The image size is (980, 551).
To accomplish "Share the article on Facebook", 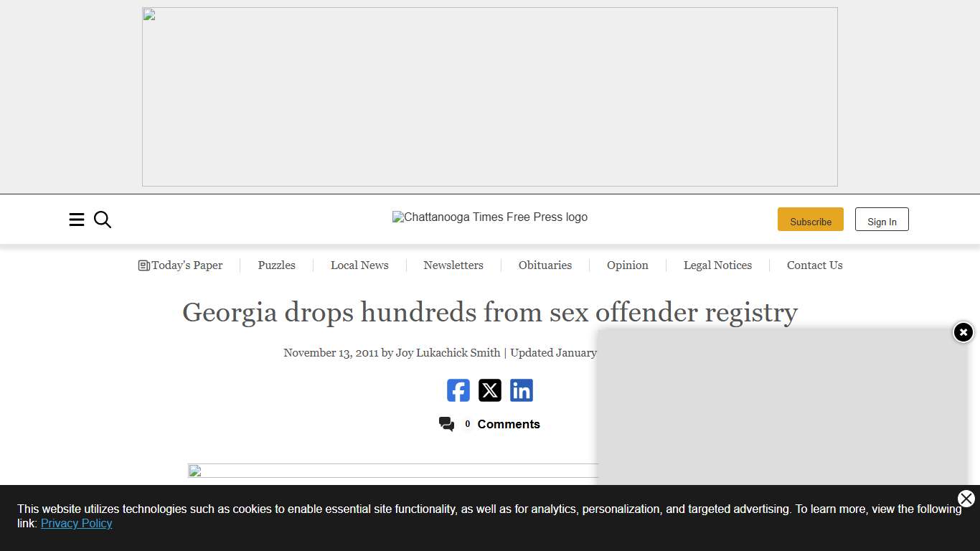I will tap(458, 390).
